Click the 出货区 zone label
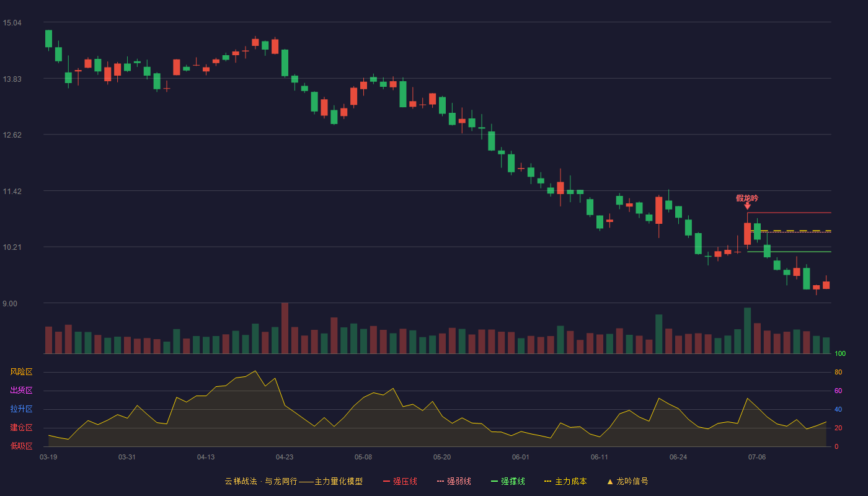 (x=21, y=391)
